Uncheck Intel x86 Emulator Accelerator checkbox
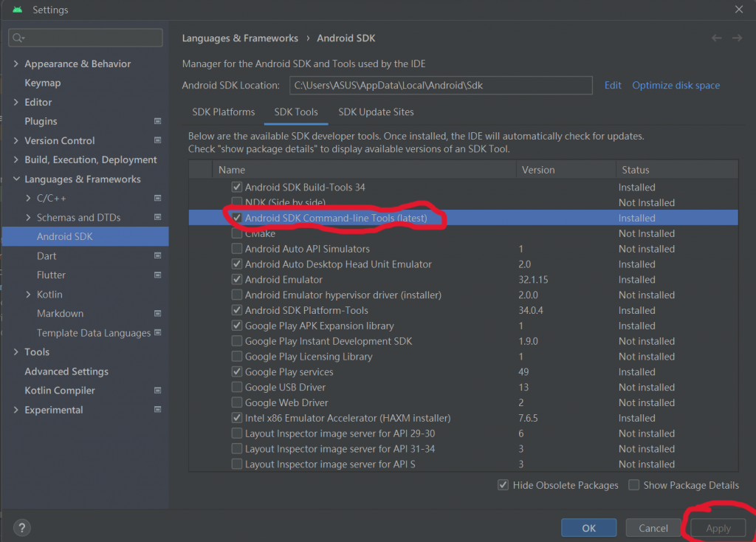 pos(237,418)
